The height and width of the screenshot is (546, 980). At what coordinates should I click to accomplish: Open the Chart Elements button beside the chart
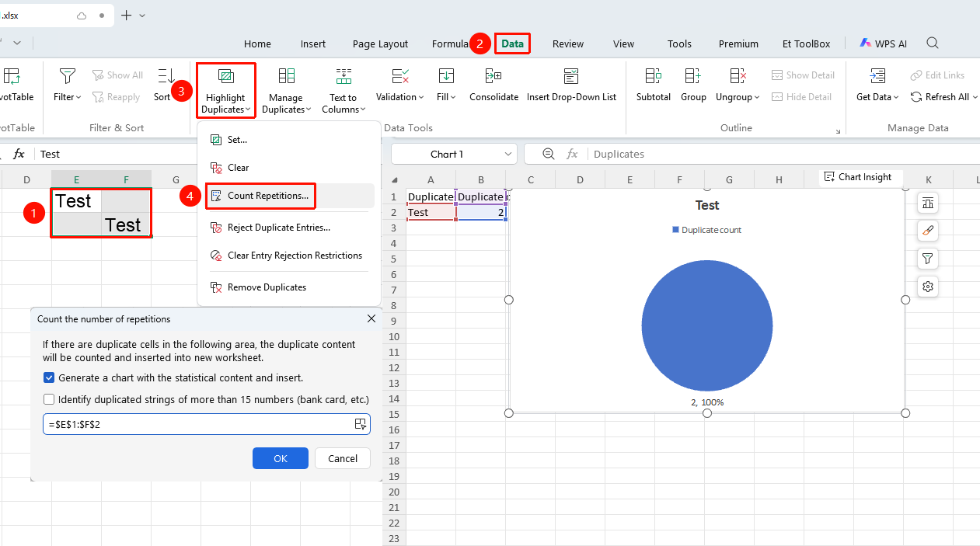[x=928, y=203]
